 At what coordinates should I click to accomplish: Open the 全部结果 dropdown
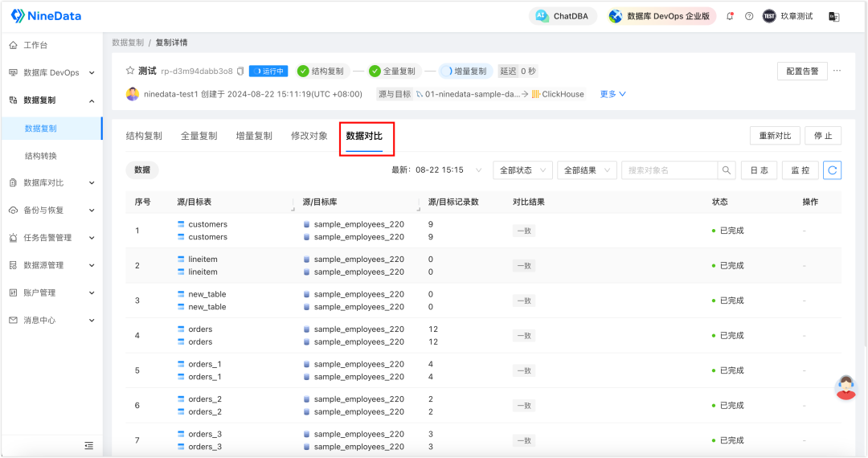pyautogui.click(x=587, y=170)
